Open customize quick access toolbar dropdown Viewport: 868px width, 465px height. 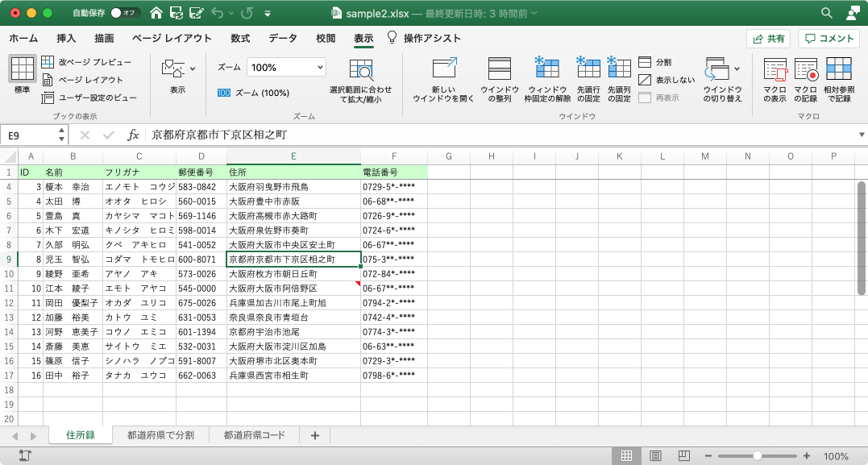coord(268,13)
